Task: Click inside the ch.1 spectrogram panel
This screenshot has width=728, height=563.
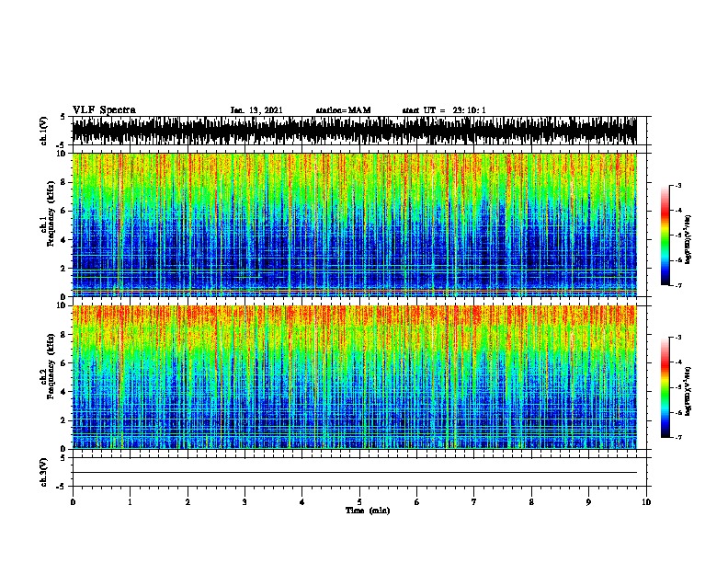Action: click(x=354, y=224)
